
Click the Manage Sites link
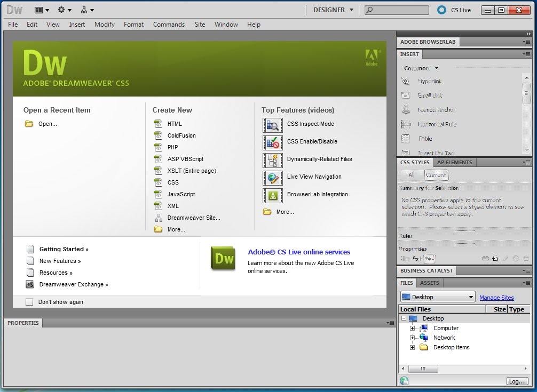coord(496,298)
